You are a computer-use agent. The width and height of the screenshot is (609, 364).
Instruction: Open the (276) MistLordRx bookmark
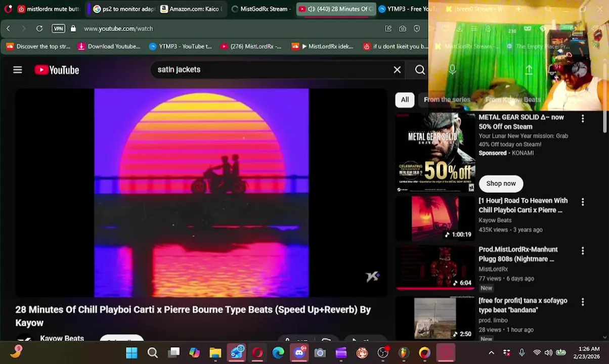(x=251, y=47)
